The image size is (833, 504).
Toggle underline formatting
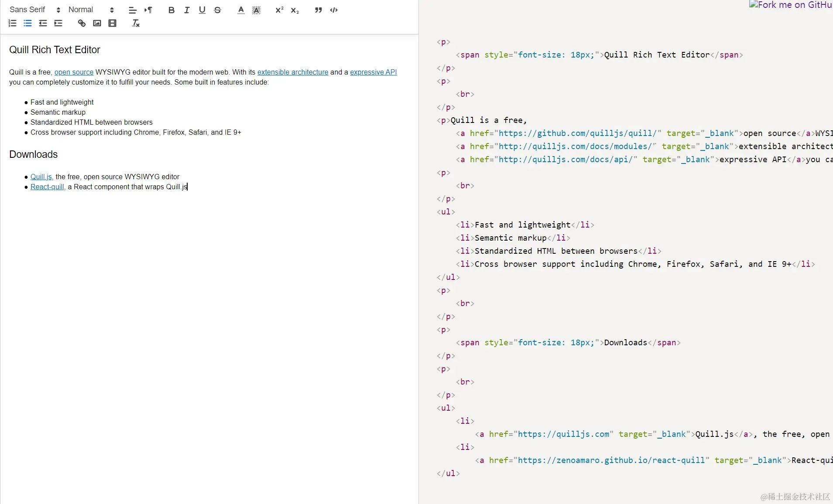(x=202, y=10)
